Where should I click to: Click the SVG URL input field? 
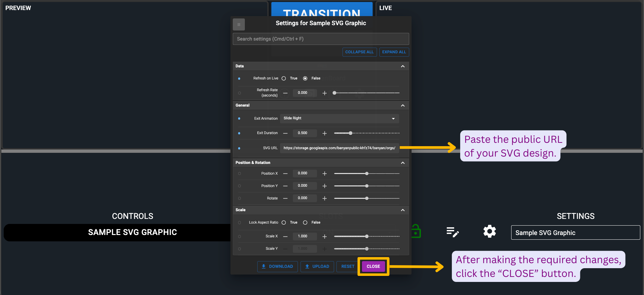(x=339, y=148)
